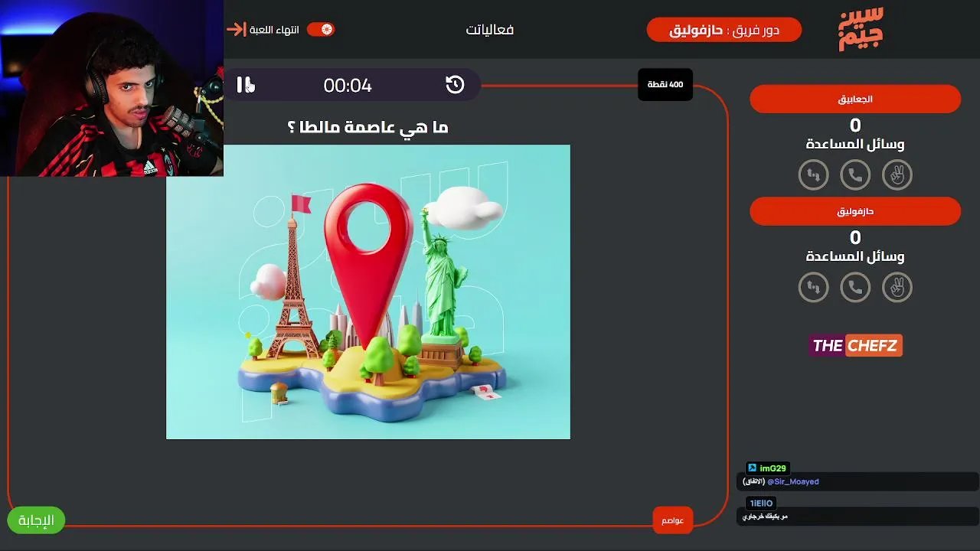Click the عواصم category tag
Image resolution: width=980 pixels, height=551 pixels.
tap(672, 520)
